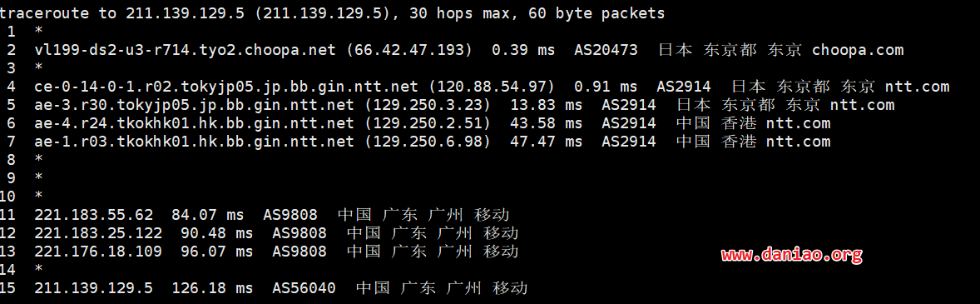980x304 pixels.
Task: Click the IP 221.176.18.109 on hop 13
Action: [x=98, y=252]
